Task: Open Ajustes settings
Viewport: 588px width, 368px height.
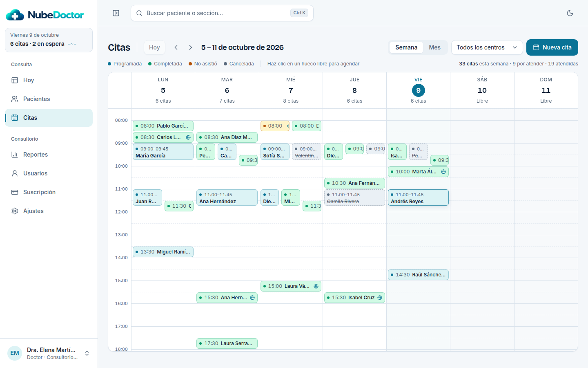Action: pos(49,211)
